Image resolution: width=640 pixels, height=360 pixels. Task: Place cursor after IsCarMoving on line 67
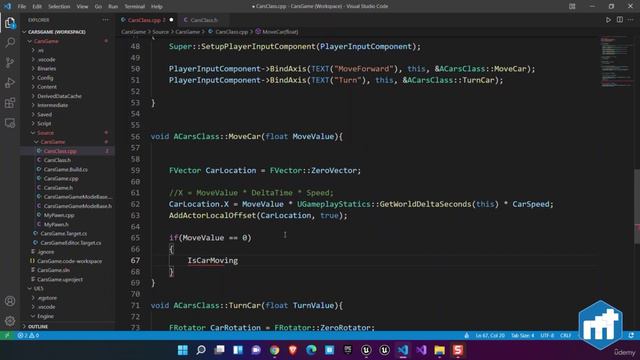[x=238, y=260]
